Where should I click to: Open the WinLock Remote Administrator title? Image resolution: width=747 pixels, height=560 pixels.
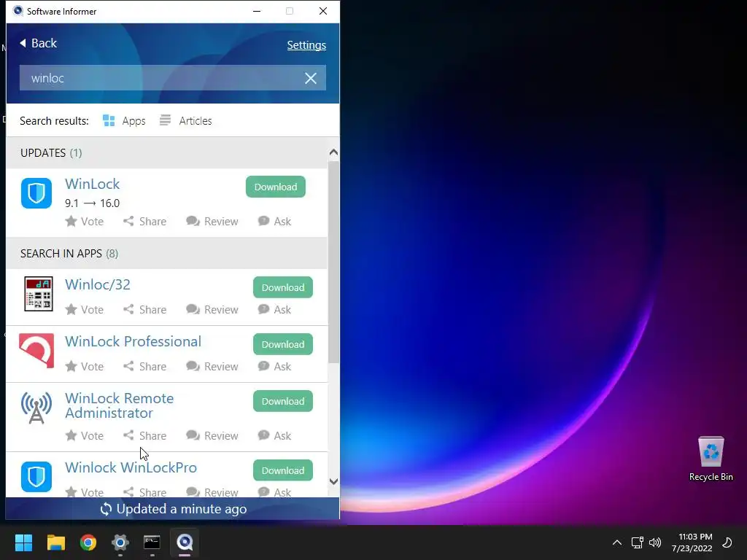(x=119, y=405)
